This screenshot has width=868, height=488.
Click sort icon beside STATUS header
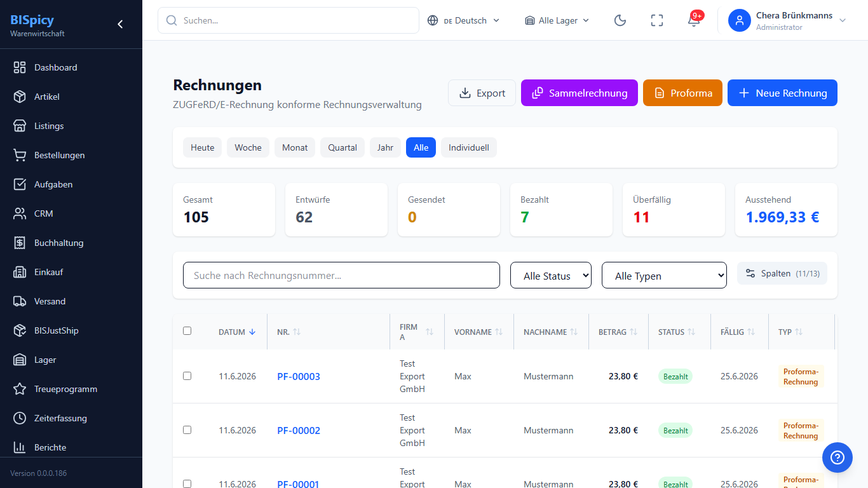pos(691,332)
